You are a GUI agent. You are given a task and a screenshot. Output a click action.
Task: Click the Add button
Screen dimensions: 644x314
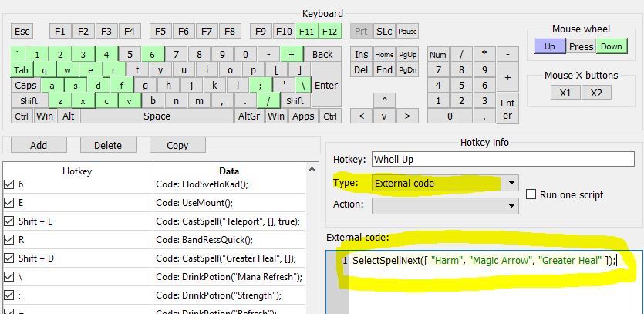click(x=38, y=145)
